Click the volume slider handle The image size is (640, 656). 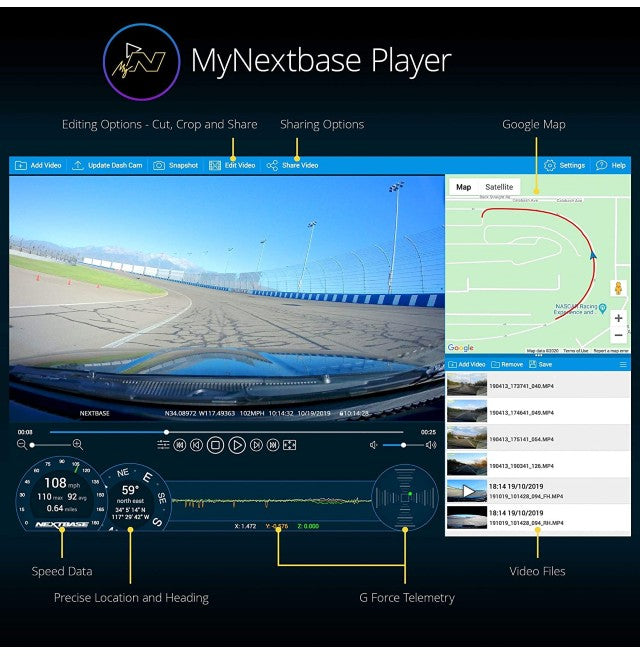(x=404, y=445)
